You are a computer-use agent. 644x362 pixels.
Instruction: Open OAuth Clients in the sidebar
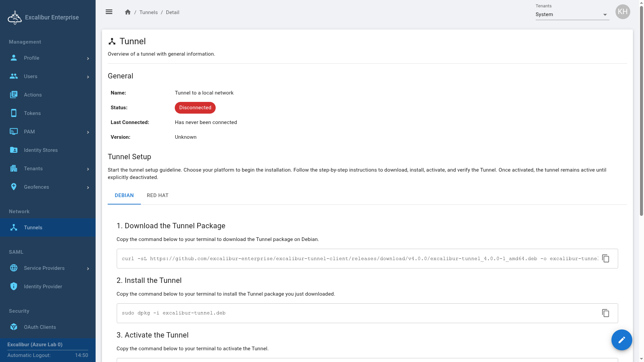pos(40,327)
